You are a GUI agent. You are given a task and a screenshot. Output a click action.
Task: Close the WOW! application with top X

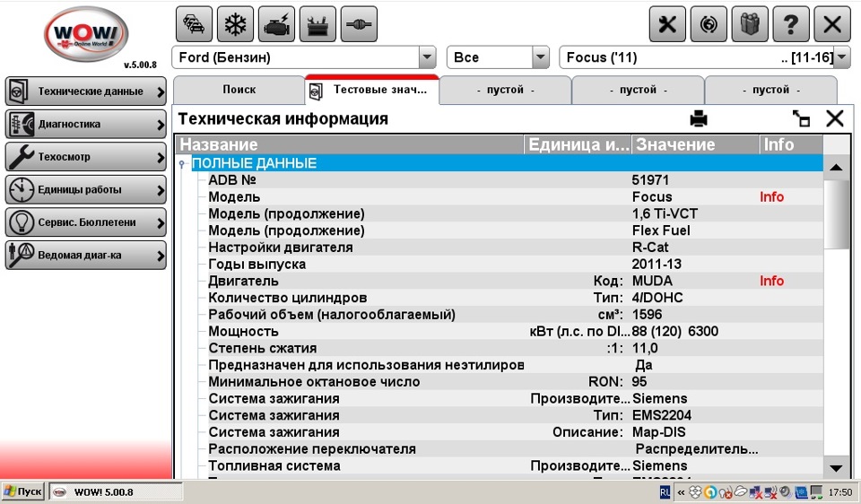click(x=832, y=24)
